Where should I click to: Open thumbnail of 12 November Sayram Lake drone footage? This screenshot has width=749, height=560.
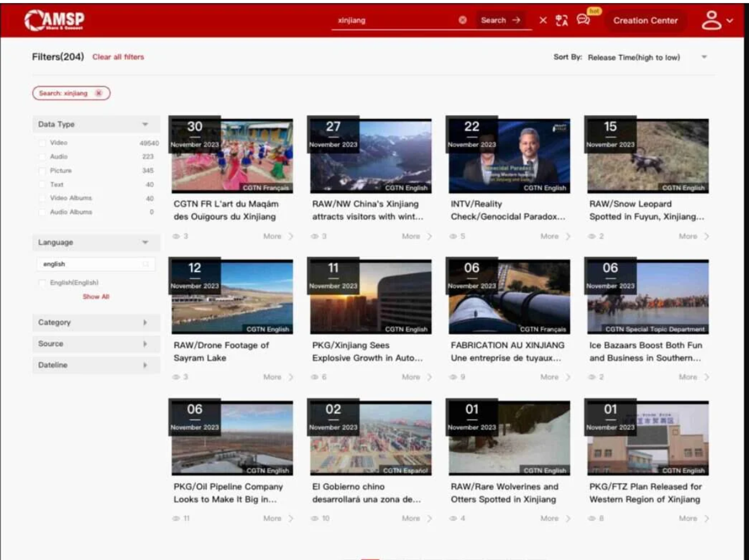coord(232,297)
